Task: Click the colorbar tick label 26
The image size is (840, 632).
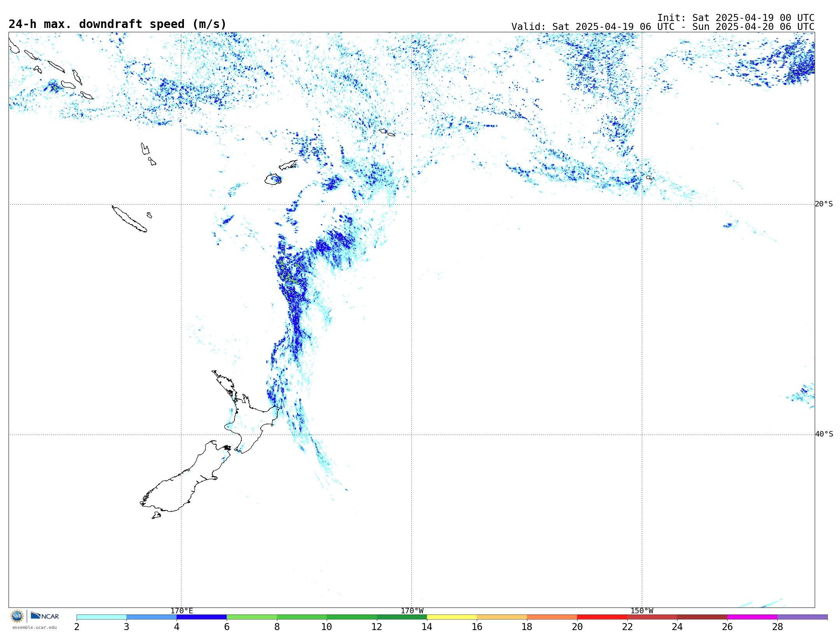Action: coord(727,627)
